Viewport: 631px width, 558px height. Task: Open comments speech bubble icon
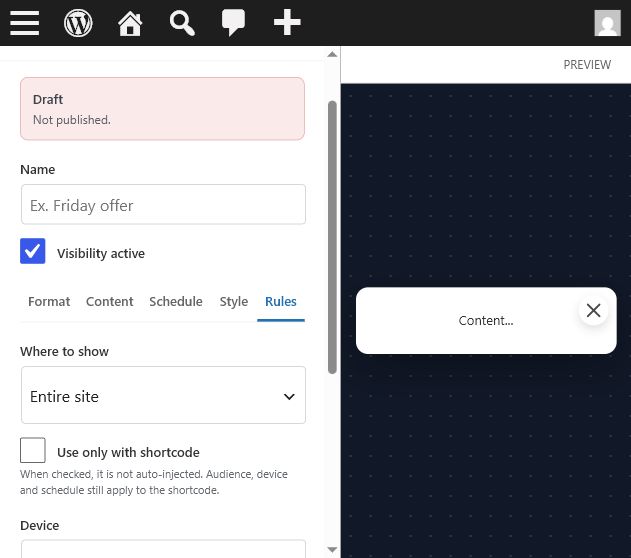tap(233, 23)
